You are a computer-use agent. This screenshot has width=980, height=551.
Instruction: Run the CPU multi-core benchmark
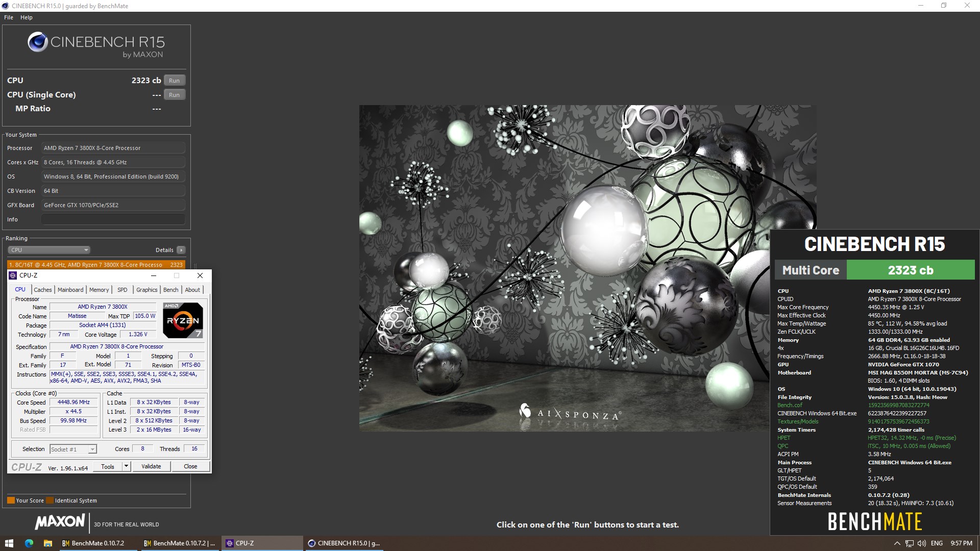[x=174, y=81]
